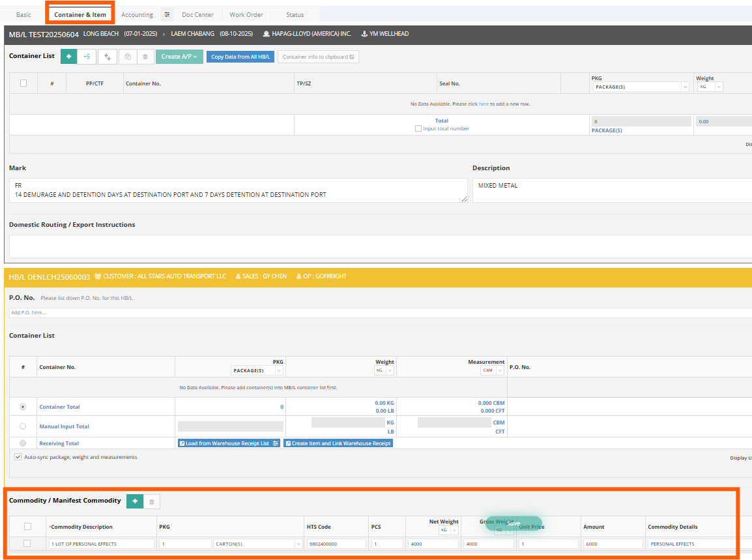752x560 pixels.
Task: Open the filter settings icon next to Accounting tab
Action: tap(167, 14)
